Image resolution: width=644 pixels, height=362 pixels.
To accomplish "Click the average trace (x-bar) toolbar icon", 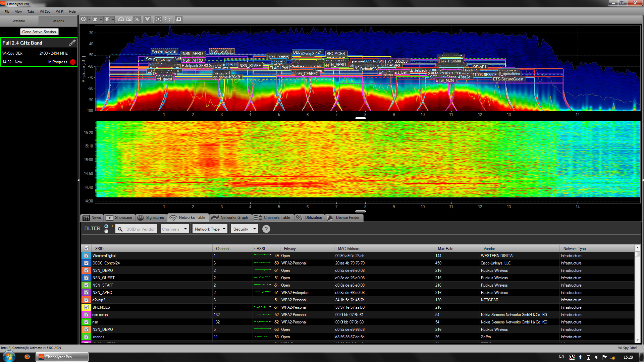I will (95, 19).
